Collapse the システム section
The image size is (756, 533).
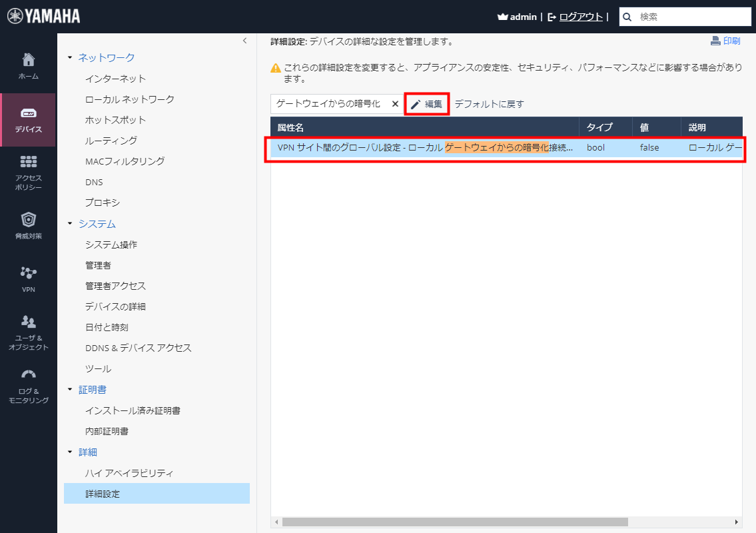pos(70,223)
